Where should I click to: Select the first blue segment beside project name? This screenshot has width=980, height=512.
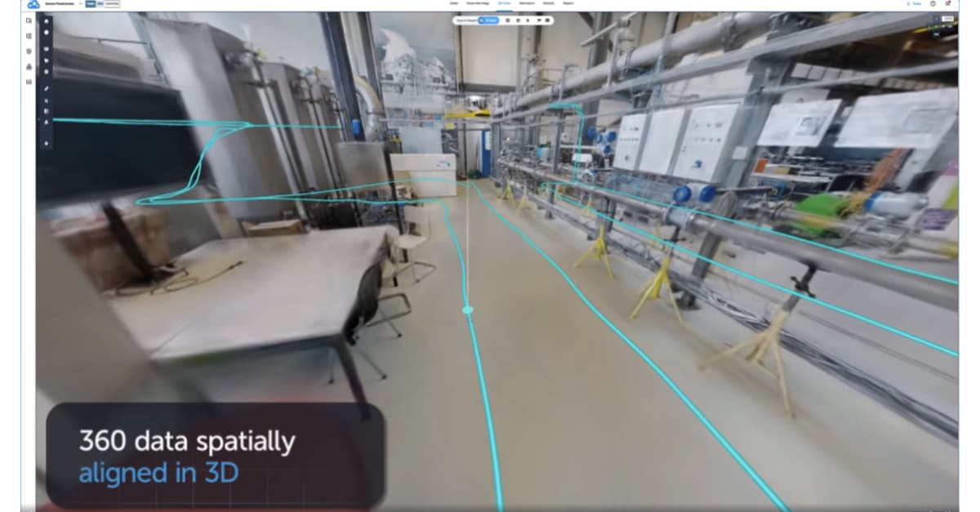[x=90, y=4]
